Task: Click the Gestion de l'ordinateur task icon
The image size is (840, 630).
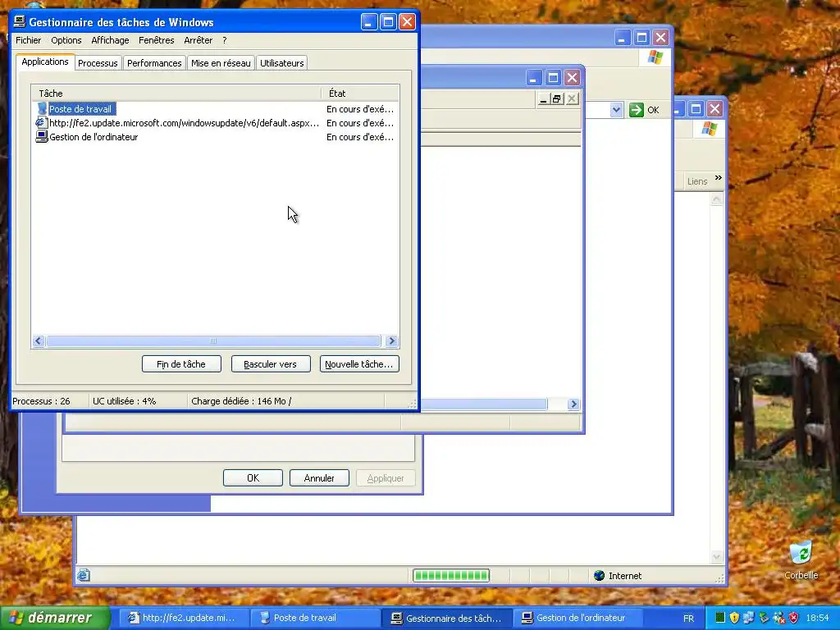Action: pyautogui.click(x=41, y=137)
